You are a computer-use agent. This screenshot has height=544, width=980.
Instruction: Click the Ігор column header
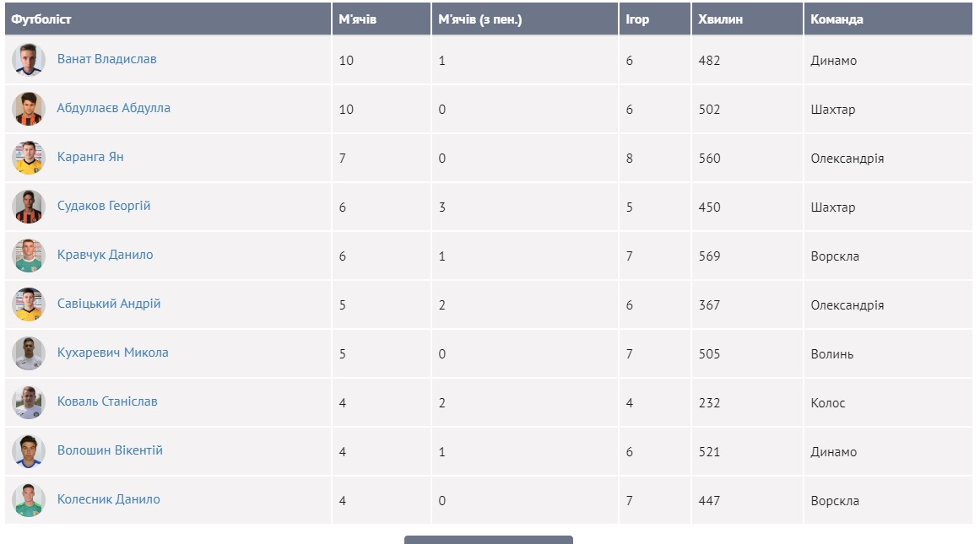(x=637, y=19)
